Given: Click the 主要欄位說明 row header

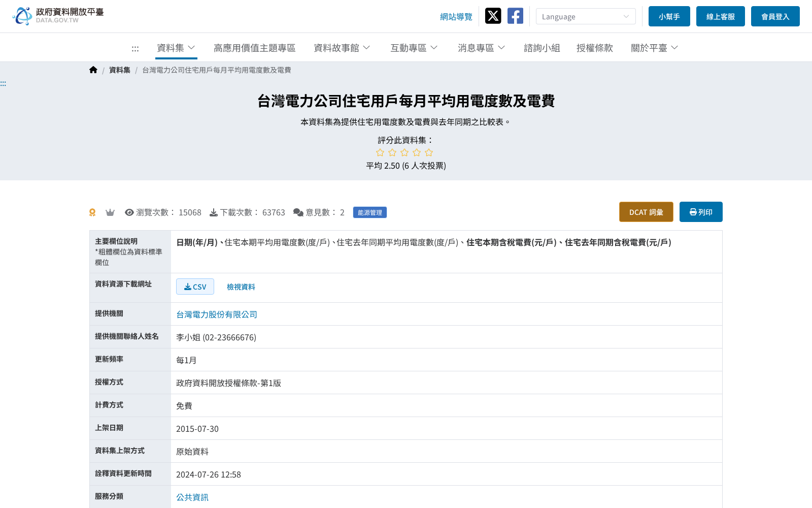Looking at the screenshot, I should coord(130,251).
